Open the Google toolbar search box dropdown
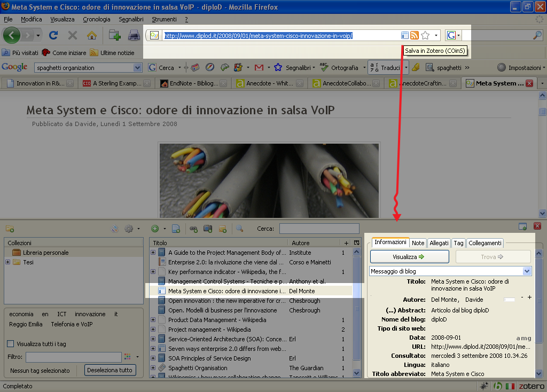Viewport: 547px width, 392px height. tap(137, 68)
